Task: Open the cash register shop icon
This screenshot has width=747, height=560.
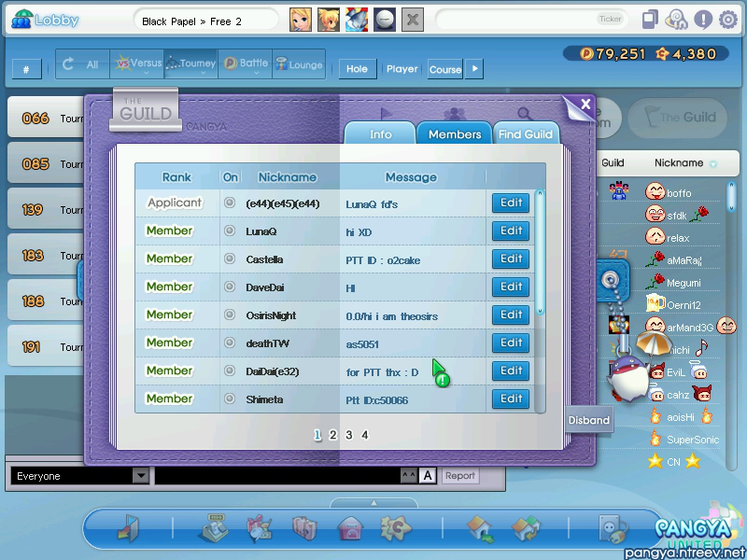Action: [x=213, y=527]
